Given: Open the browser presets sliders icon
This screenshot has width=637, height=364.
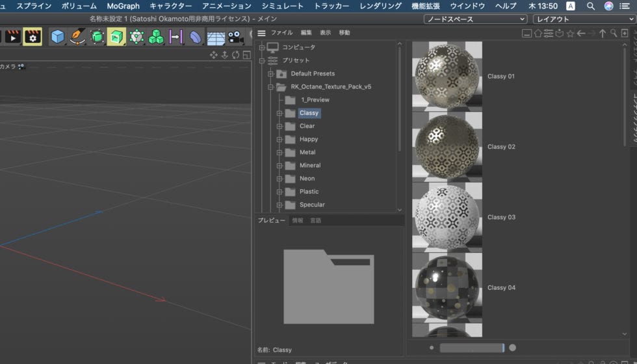Looking at the screenshot, I should (549, 33).
